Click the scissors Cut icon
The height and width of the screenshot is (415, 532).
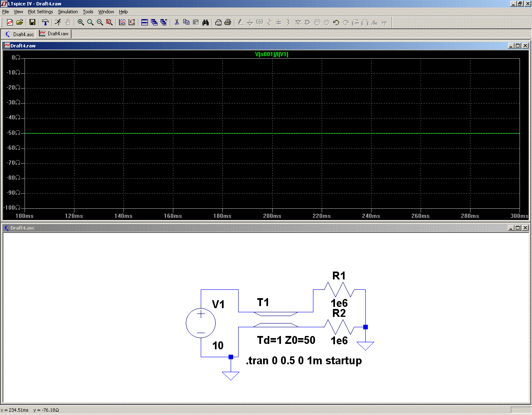[x=177, y=22]
